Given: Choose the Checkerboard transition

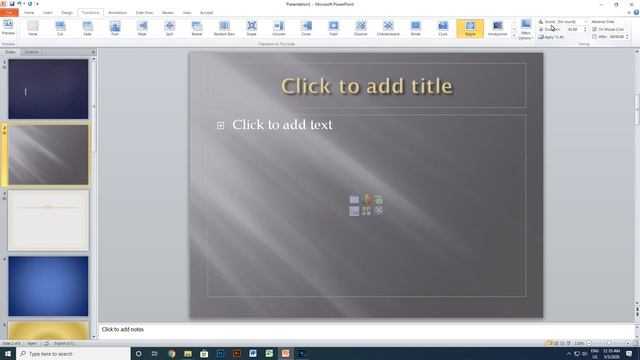Looking at the screenshot, I should (x=388, y=28).
